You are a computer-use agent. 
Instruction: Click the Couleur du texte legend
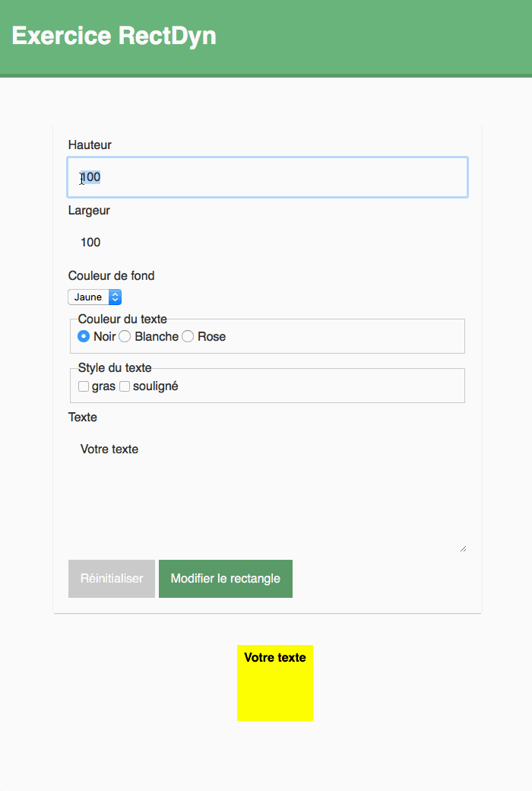point(122,319)
